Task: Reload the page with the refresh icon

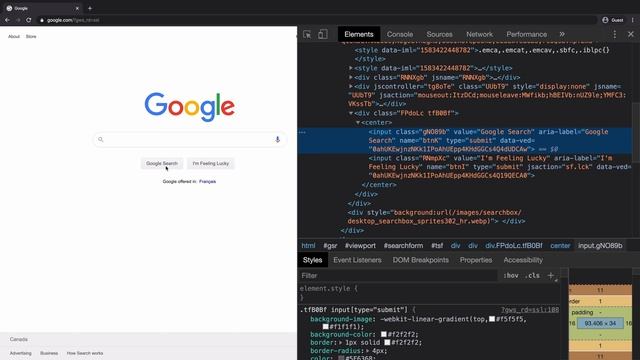Action: (29, 20)
